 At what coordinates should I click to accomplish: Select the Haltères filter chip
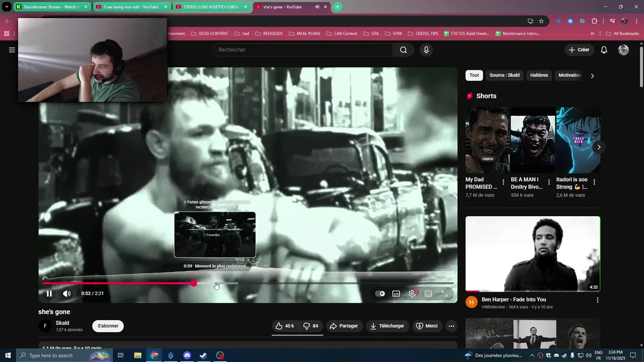539,75
